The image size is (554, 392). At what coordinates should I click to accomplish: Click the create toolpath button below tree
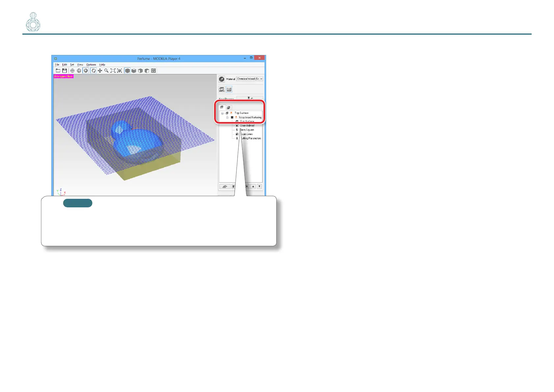pyautogui.click(x=225, y=186)
